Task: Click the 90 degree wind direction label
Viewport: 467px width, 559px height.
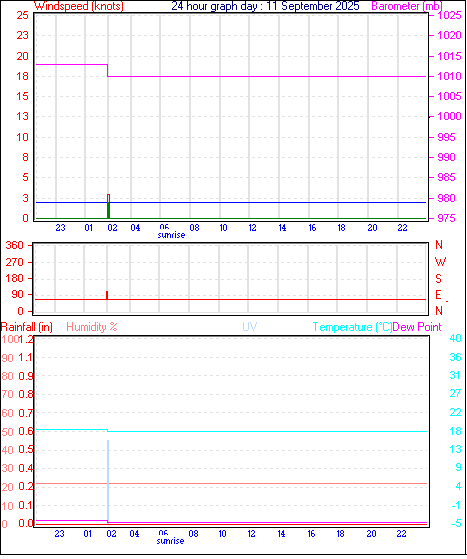Action: 17,295
